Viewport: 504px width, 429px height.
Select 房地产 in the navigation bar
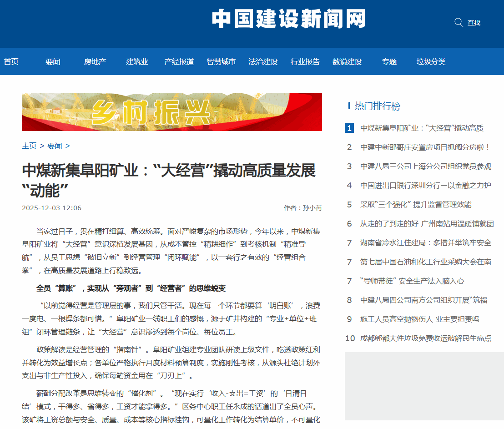pyautogui.click(x=95, y=62)
